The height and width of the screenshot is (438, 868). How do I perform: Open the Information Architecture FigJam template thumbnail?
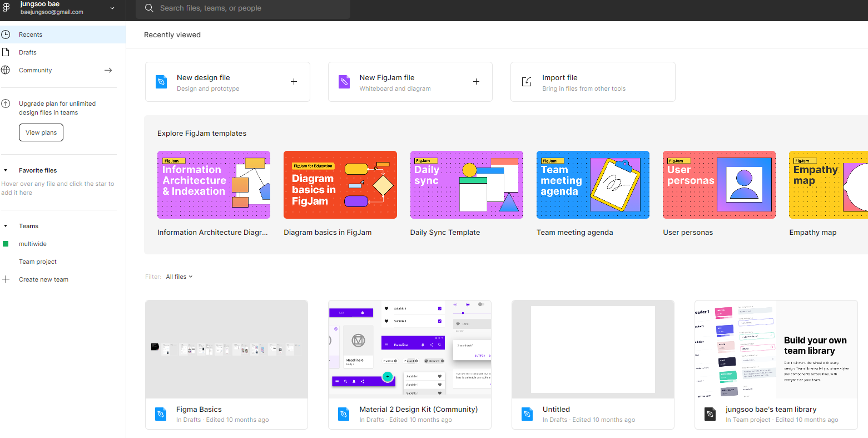214,185
